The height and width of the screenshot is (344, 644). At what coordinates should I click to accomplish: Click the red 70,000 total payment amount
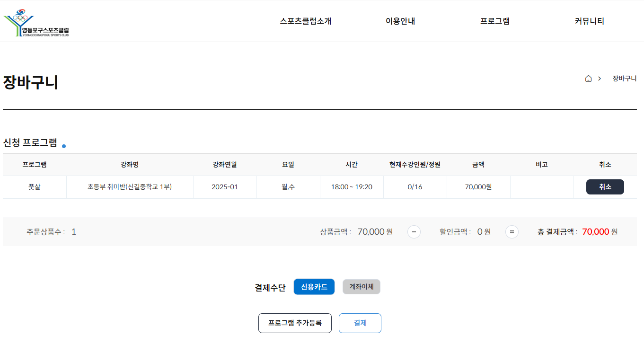(595, 232)
